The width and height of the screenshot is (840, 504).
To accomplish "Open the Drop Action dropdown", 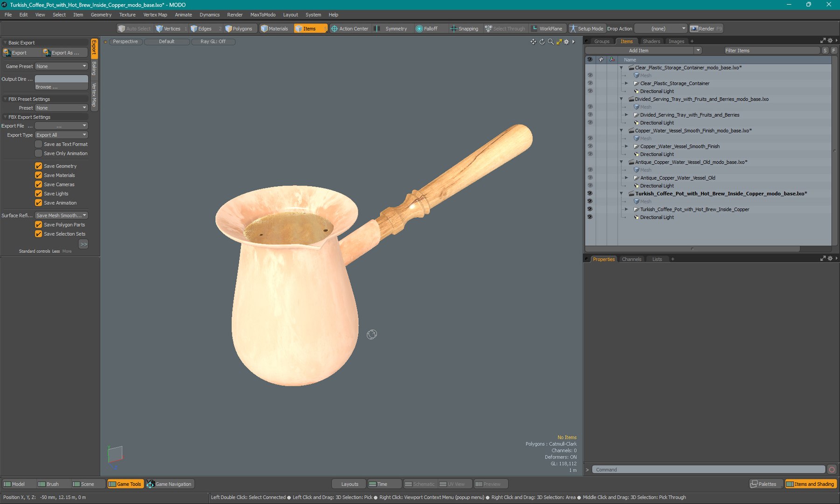I will pos(661,28).
